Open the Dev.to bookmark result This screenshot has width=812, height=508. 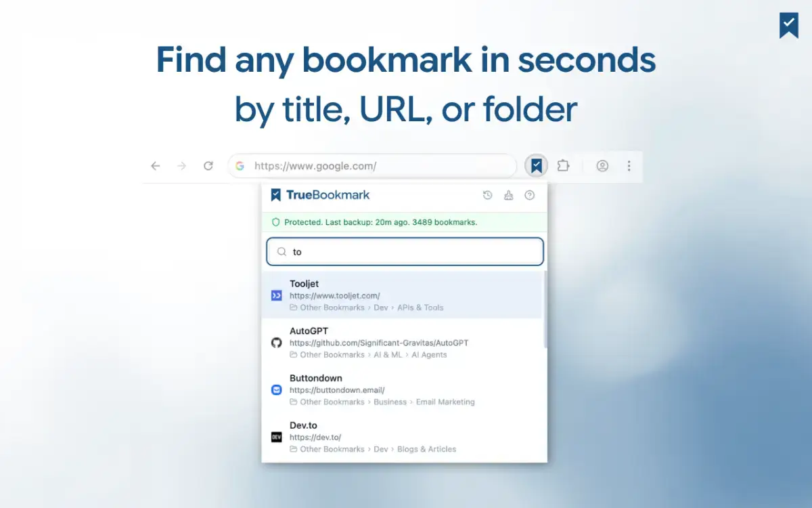(x=402, y=438)
